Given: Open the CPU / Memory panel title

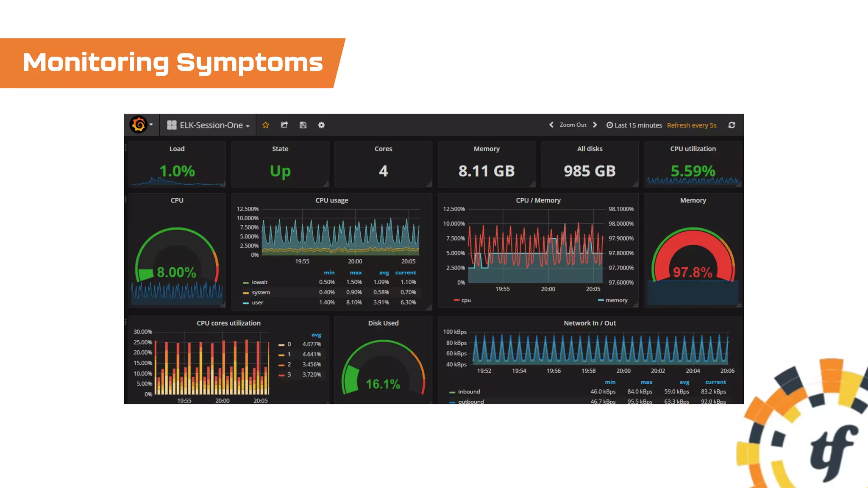Looking at the screenshot, I should 538,200.
